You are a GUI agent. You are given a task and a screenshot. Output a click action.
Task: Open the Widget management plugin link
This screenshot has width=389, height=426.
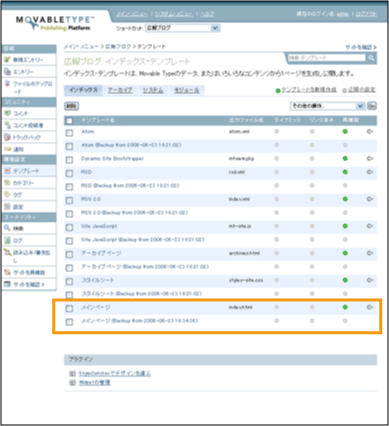[x=95, y=383]
